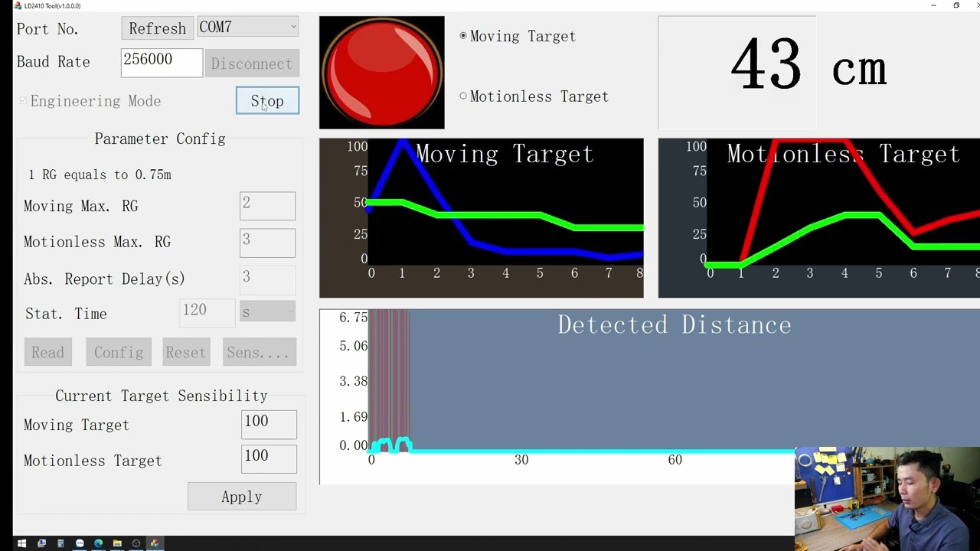The width and height of the screenshot is (980, 551).
Task: Click the Port No. label
Action: pyautogui.click(x=47, y=29)
